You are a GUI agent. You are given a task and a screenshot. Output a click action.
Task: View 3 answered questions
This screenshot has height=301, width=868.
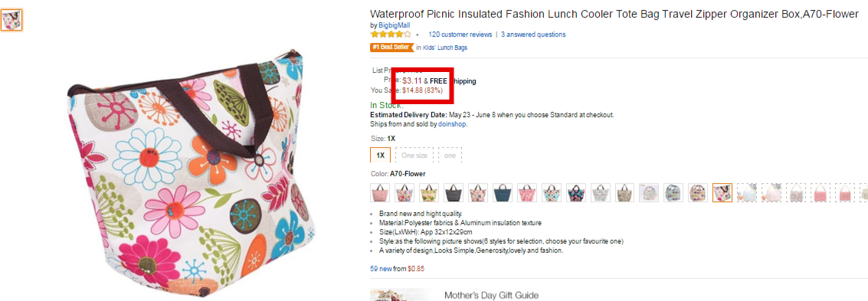point(533,34)
